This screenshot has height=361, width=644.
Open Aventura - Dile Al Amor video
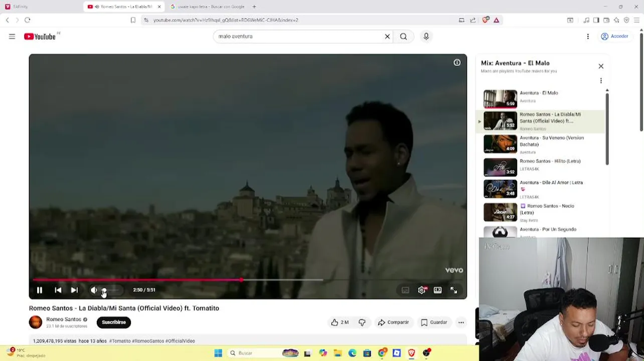coord(541,189)
